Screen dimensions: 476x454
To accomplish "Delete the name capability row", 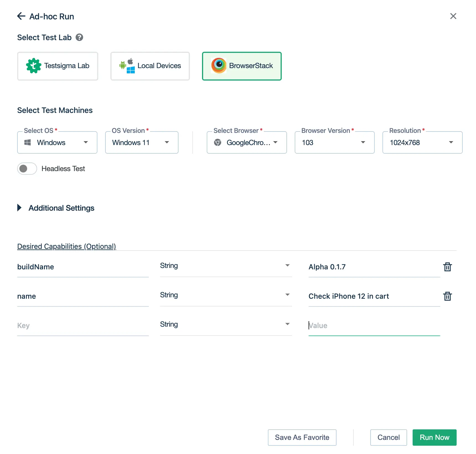I will [447, 296].
